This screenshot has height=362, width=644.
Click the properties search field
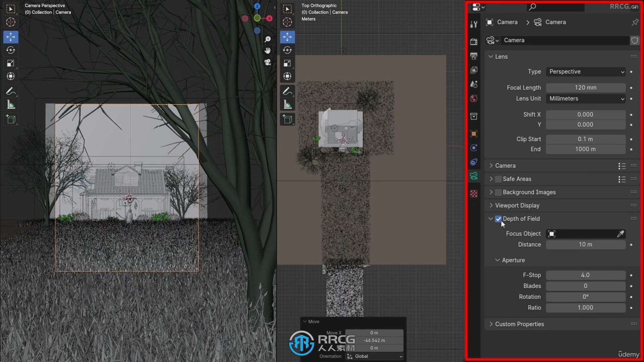(x=556, y=7)
